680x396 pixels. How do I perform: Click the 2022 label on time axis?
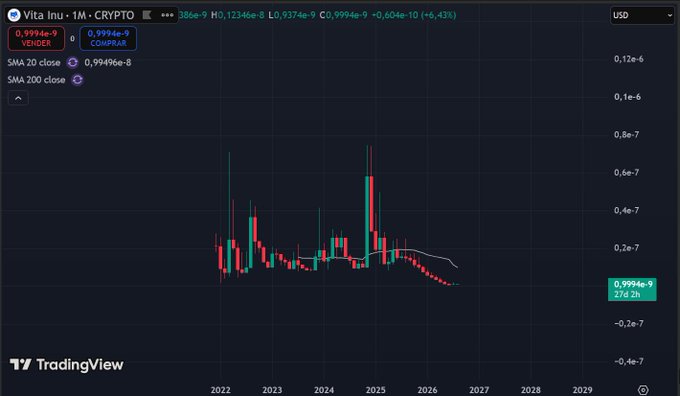220,390
